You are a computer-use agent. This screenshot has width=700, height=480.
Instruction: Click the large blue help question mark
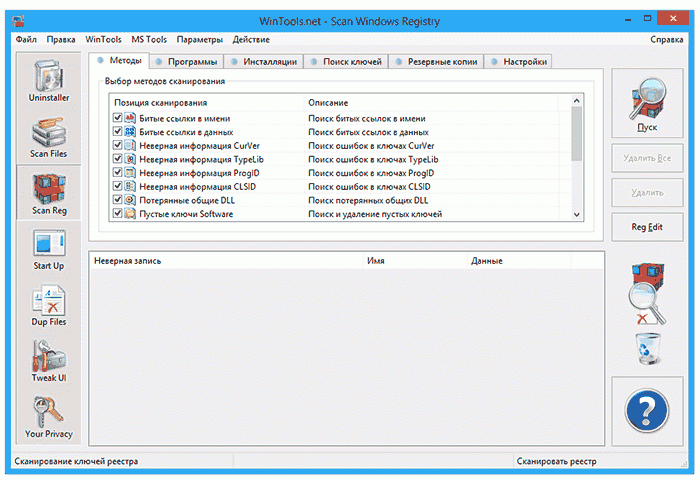[647, 410]
